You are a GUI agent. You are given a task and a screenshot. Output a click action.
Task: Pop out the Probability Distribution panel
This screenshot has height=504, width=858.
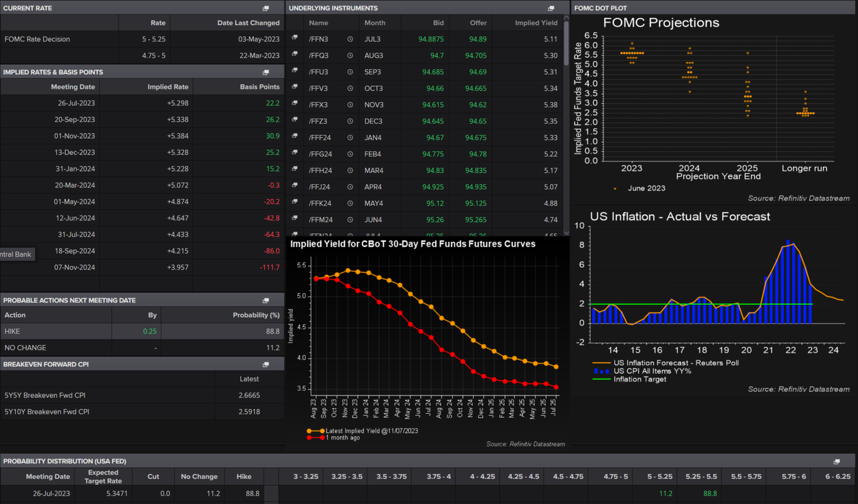[837, 461]
